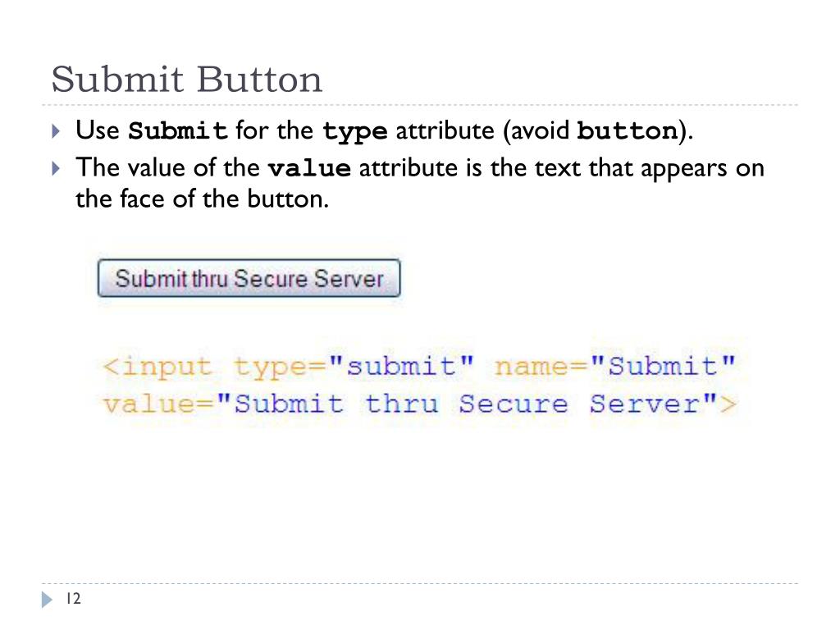The image size is (840, 630).
Task: Click the orange 'value=' attribute name in code
Action: pyautogui.click(x=158, y=404)
